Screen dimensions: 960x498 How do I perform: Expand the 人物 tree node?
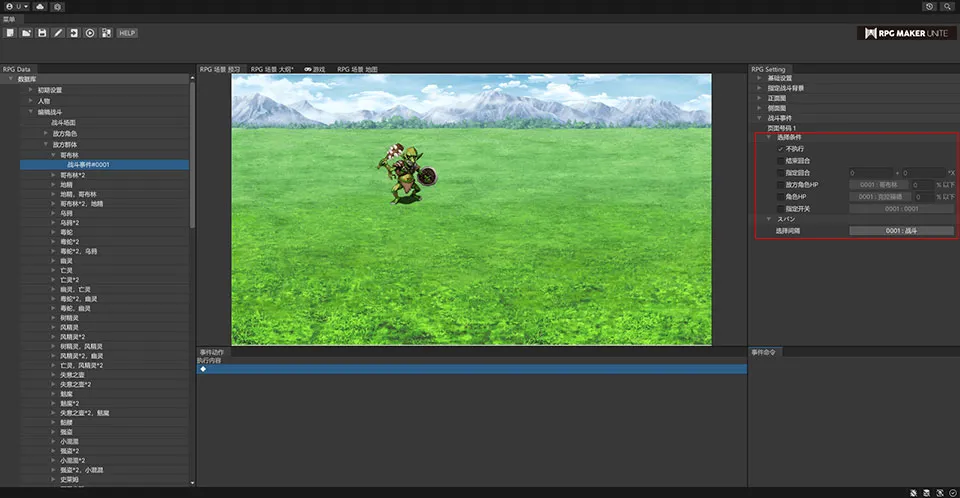click(31, 101)
